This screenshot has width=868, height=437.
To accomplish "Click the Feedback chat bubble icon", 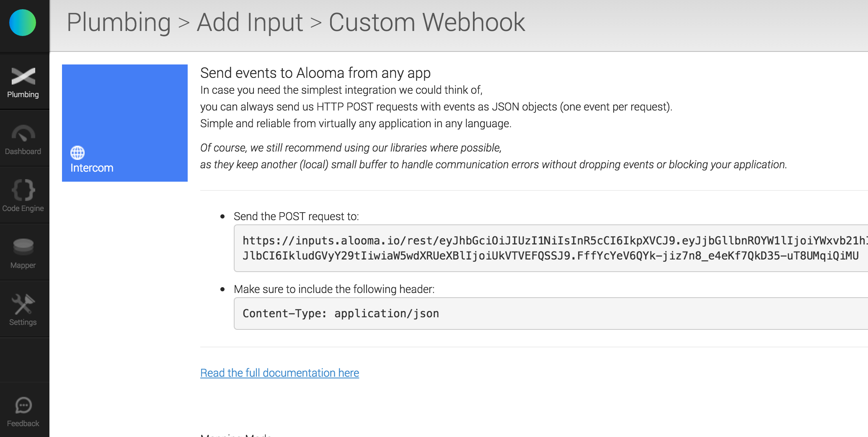I will [23, 405].
